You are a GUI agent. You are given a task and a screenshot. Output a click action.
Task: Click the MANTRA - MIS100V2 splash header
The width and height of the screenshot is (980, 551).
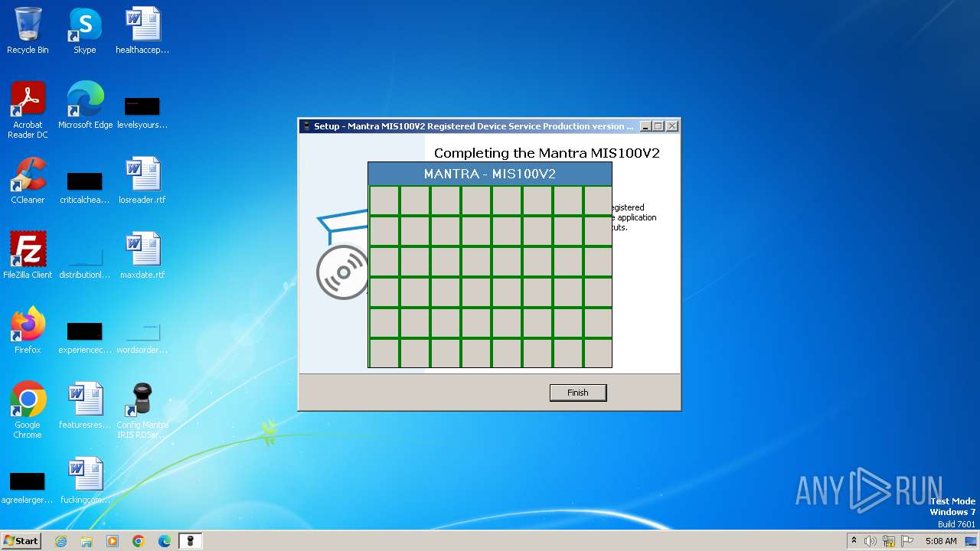pyautogui.click(x=490, y=174)
